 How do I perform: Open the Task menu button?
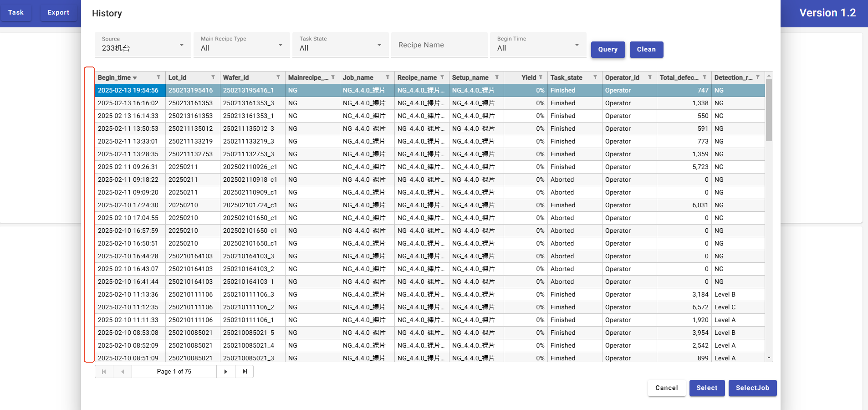pyautogui.click(x=16, y=12)
